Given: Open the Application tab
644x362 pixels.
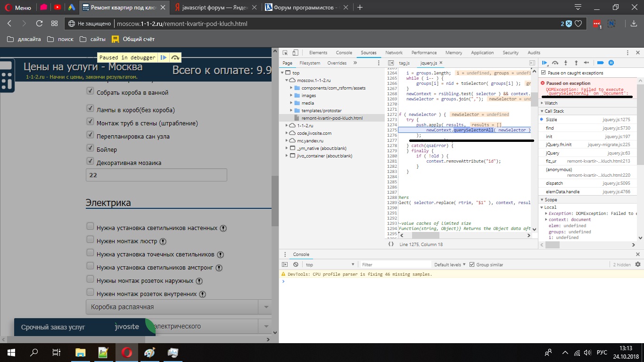Looking at the screenshot, I should click(482, 53).
